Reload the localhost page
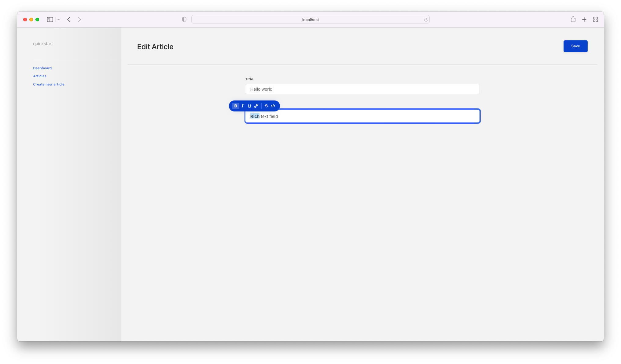This screenshot has width=621, height=364. click(426, 20)
